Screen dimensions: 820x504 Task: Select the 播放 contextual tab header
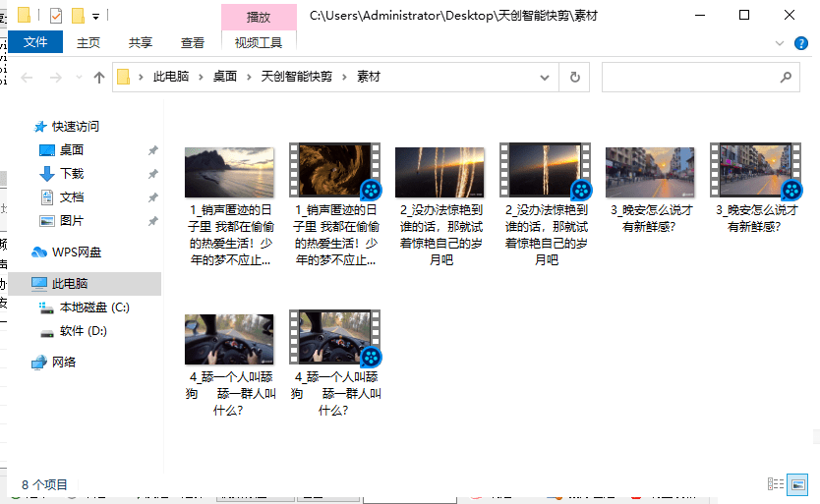[x=259, y=18]
